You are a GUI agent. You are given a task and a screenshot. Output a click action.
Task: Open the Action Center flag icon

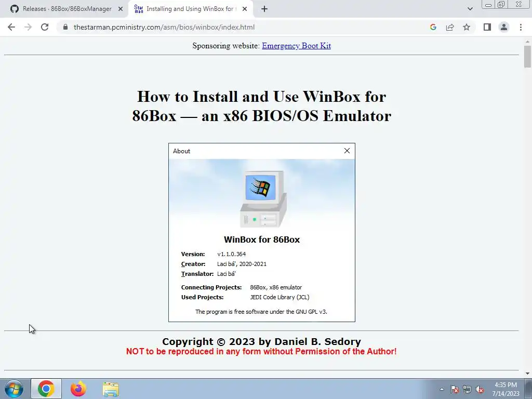(455, 389)
